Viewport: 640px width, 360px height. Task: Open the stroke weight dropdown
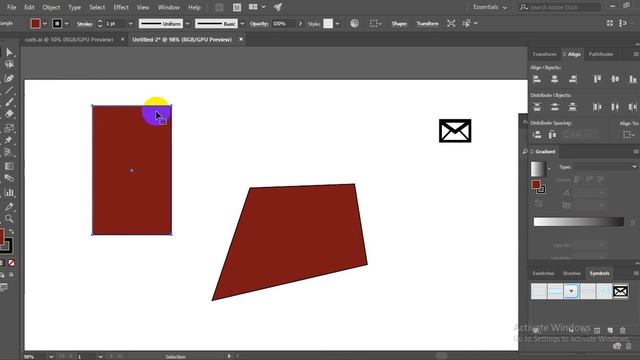tap(131, 24)
